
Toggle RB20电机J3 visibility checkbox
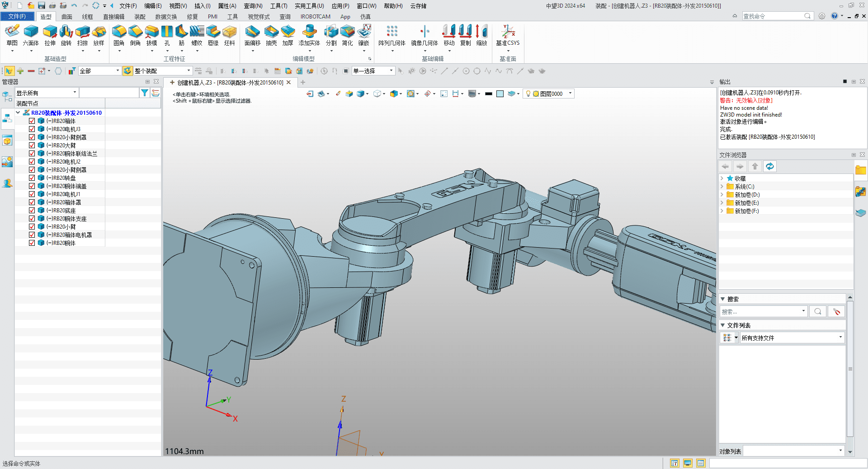[x=32, y=129]
